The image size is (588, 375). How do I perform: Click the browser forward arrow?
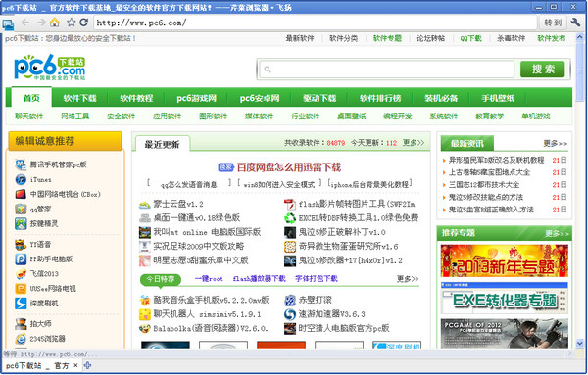[x=41, y=23]
